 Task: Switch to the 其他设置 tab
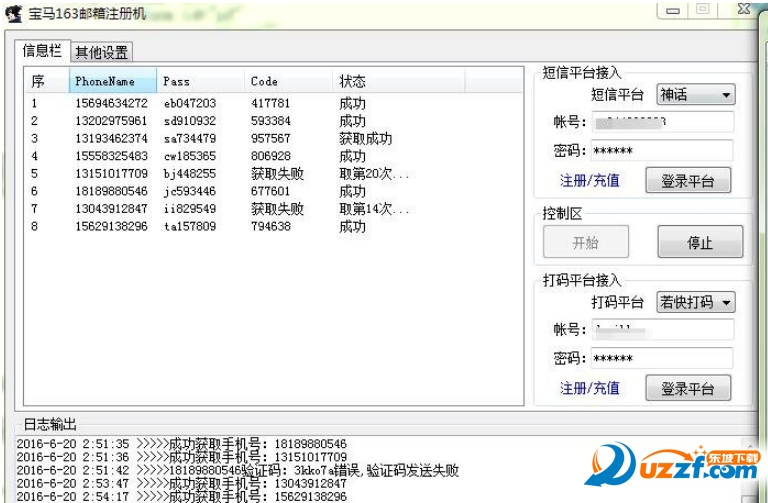[101, 52]
